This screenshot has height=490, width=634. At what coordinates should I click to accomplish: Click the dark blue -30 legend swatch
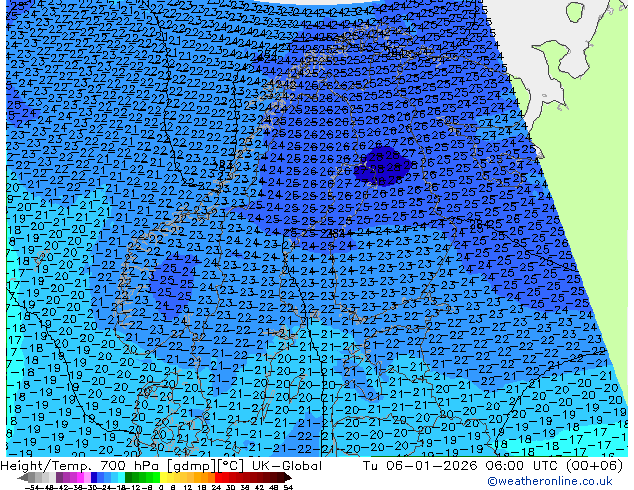(94, 477)
